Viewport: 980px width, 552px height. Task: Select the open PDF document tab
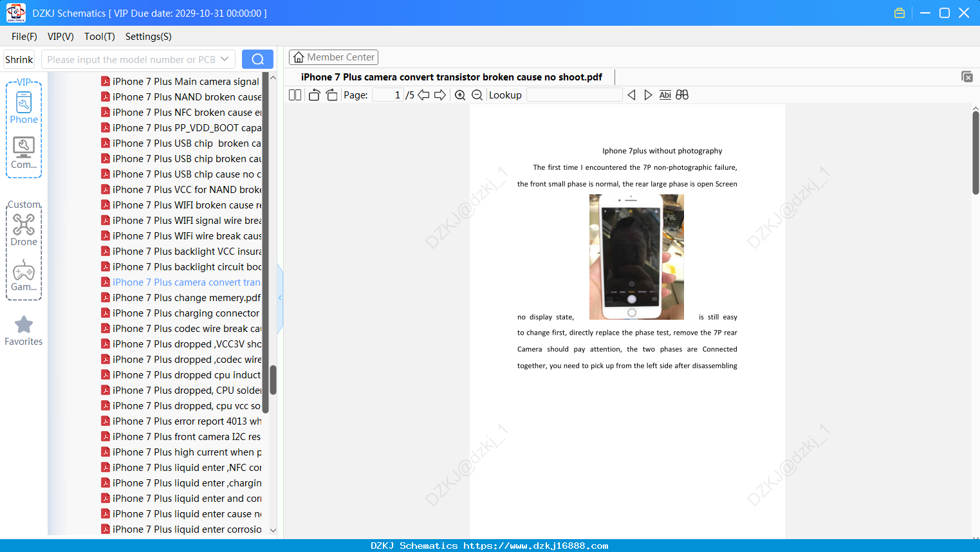(452, 77)
